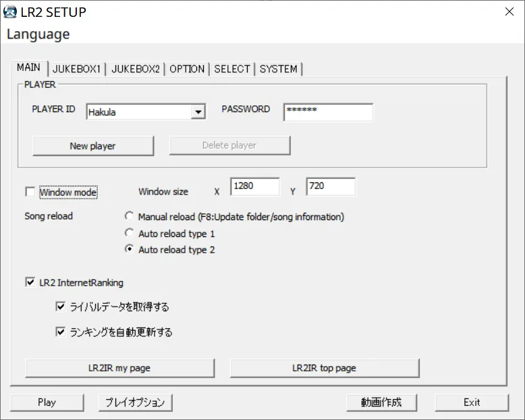
Task: Toggle LR2 InternetRanking checkbox
Action: pyautogui.click(x=30, y=282)
